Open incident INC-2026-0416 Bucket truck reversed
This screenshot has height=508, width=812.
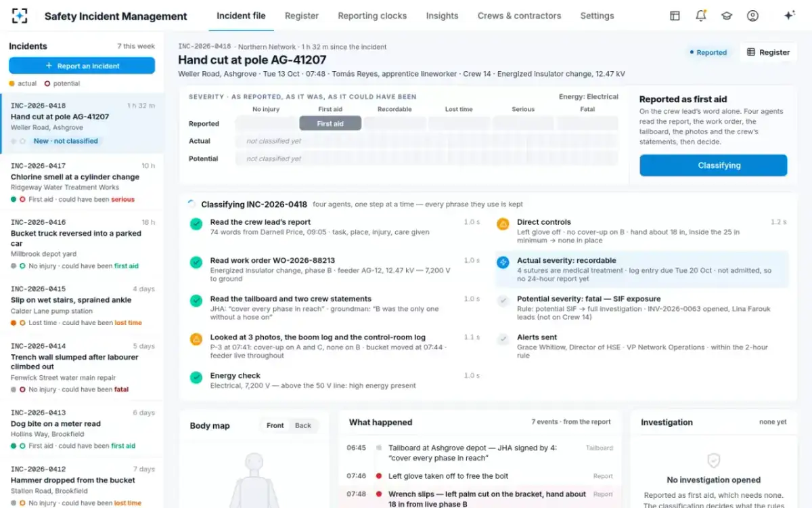(82, 244)
